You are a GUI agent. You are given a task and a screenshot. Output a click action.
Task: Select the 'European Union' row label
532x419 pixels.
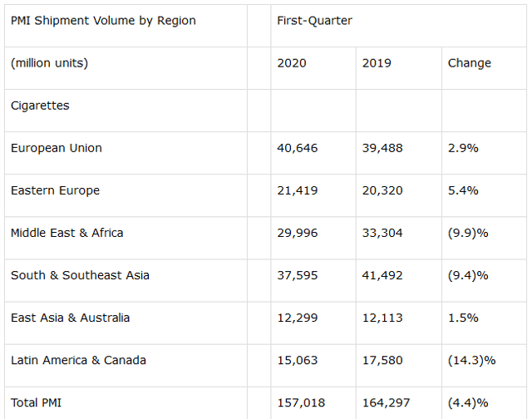pos(57,148)
